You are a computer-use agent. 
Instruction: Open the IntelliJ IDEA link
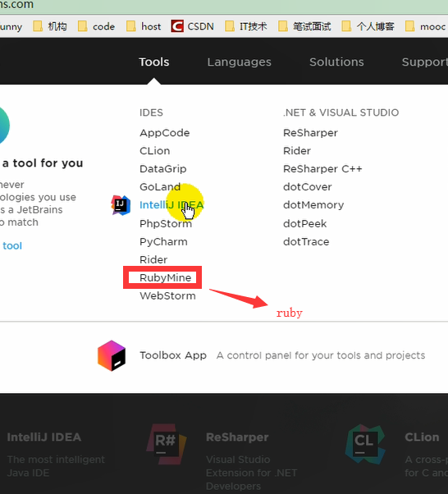click(171, 205)
